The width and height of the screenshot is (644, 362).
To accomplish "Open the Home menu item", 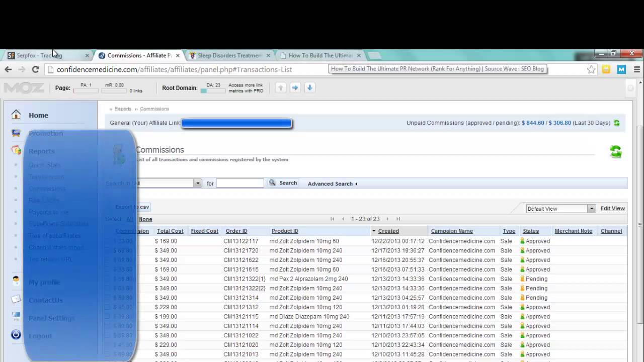I will coord(38,115).
